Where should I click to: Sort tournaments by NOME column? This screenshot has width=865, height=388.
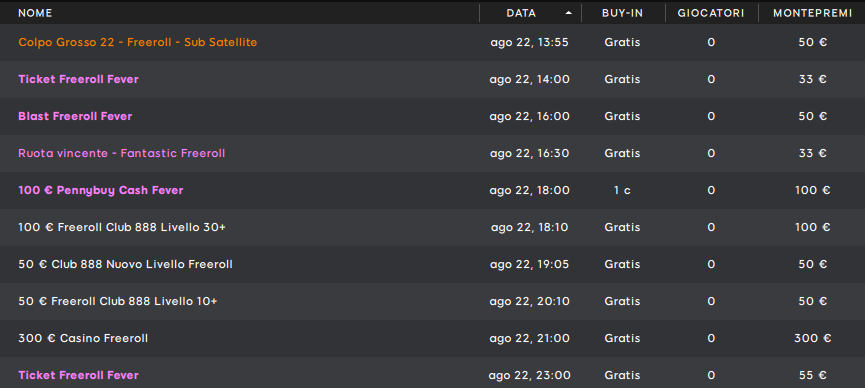[35, 13]
